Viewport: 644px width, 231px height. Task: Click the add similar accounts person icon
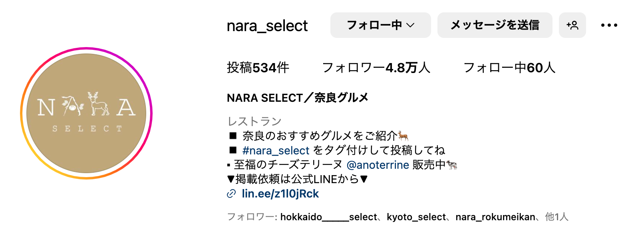[572, 25]
